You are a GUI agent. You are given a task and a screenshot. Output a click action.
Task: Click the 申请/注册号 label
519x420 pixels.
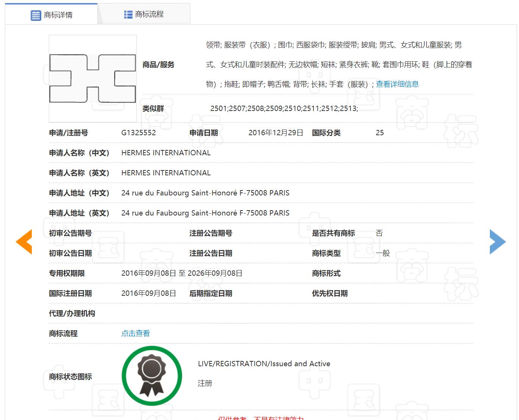click(69, 133)
